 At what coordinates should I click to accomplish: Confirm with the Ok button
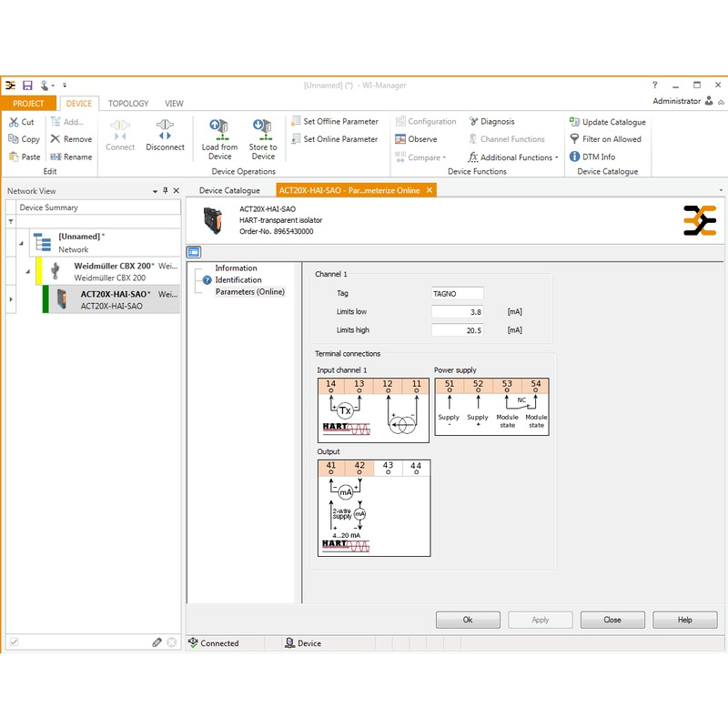click(x=468, y=620)
